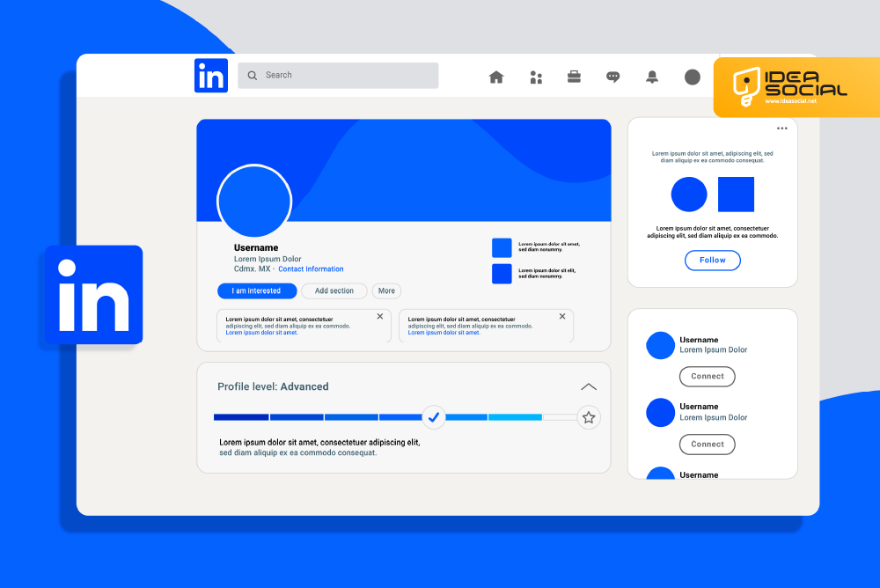Click the link in the second suggestion card
Image resolution: width=880 pixels, height=588 pixels.
tap(444, 333)
